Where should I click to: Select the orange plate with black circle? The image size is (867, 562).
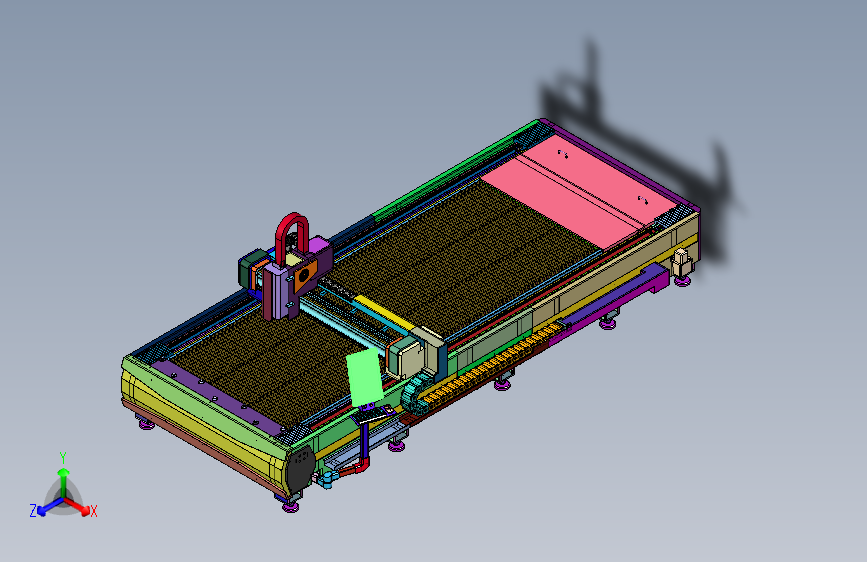(305, 275)
